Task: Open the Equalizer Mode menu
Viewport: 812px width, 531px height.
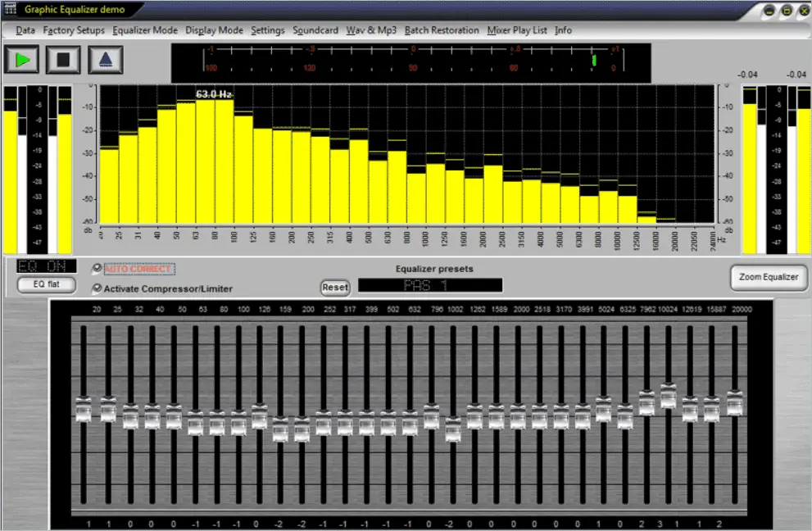Action: pyautogui.click(x=145, y=30)
